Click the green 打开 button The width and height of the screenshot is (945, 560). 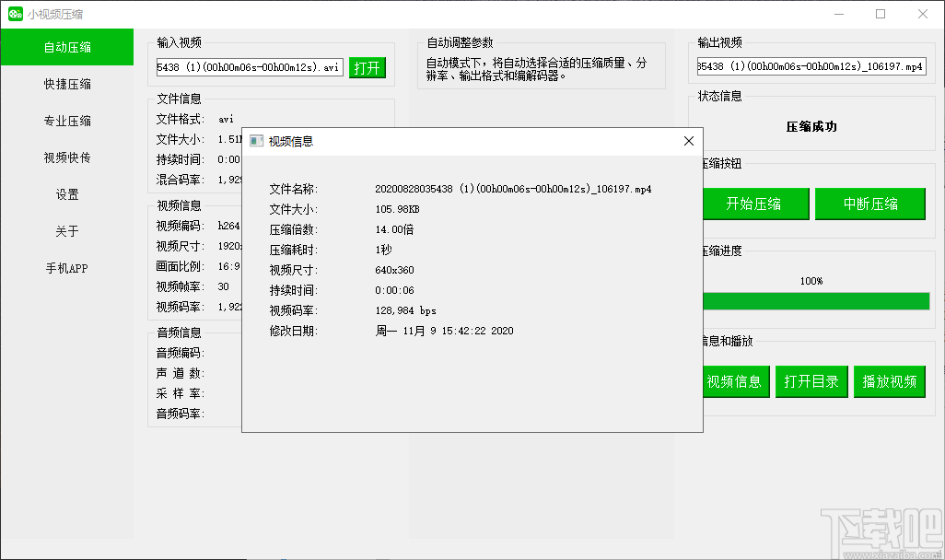click(367, 67)
